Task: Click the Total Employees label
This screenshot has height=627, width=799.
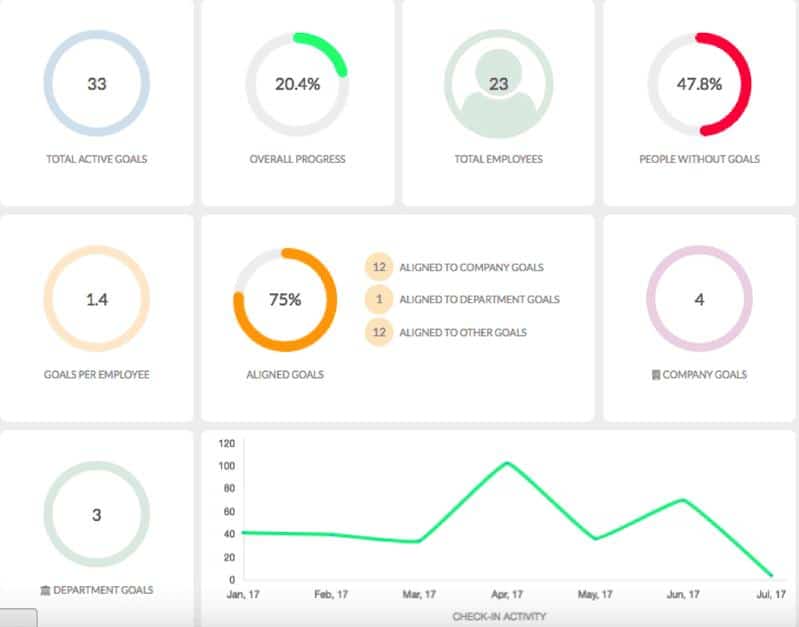Action: [x=498, y=159]
